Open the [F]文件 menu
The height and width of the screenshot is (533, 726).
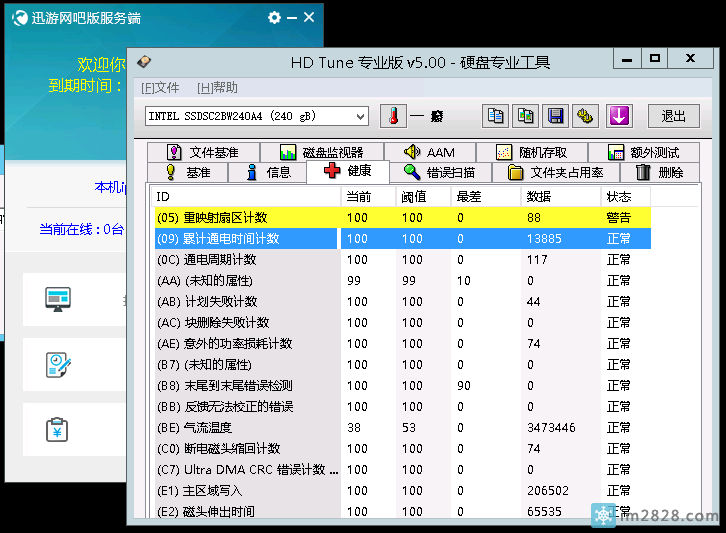coord(160,88)
